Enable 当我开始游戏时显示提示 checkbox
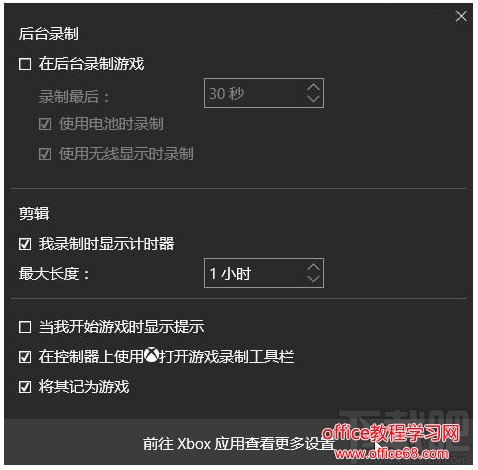Screen dimensions: 478x470 25,327
